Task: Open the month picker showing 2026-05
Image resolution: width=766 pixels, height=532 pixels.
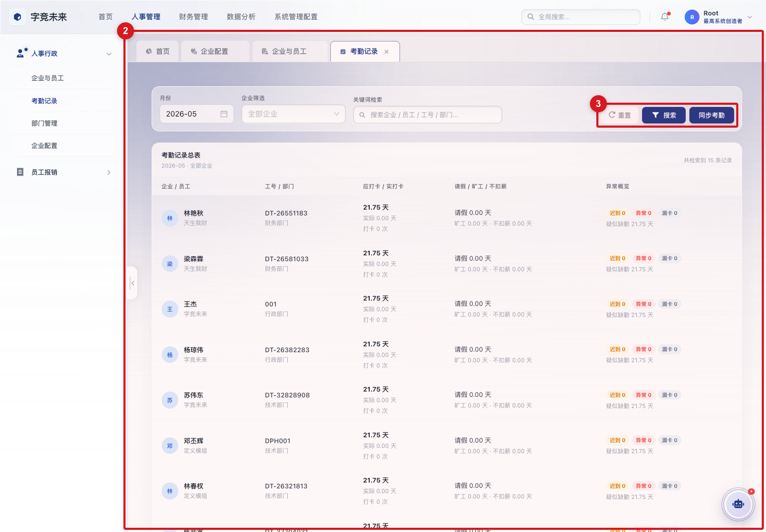Action: coord(197,114)
